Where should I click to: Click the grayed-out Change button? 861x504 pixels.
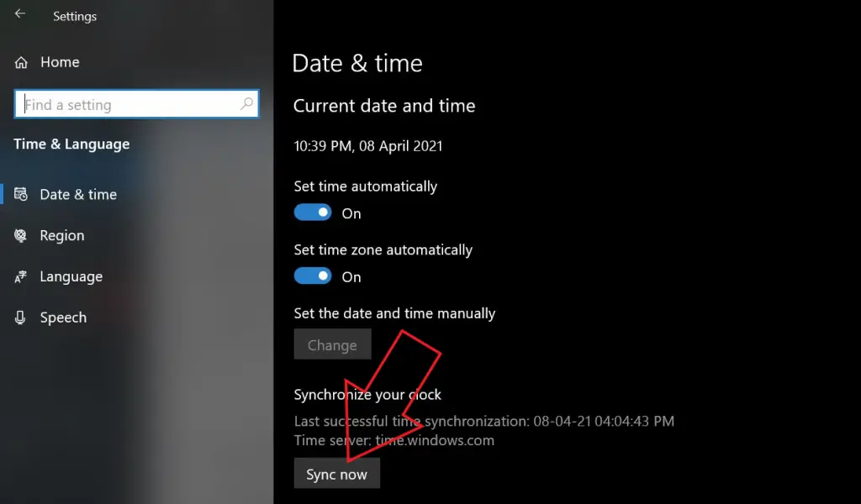point(332,344)
